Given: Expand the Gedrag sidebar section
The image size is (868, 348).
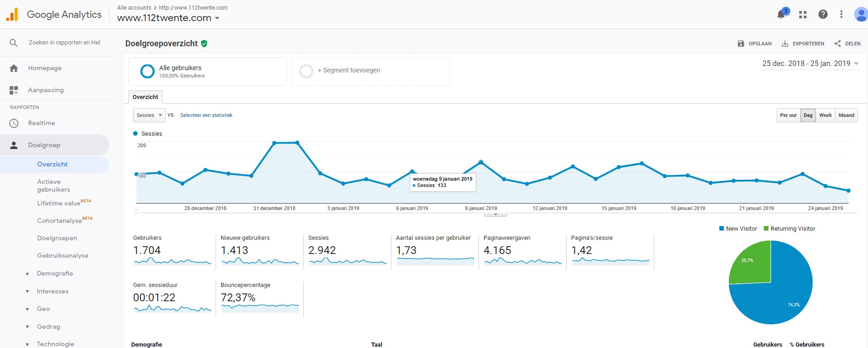Looking at the screenshot, I should pos(27,327).
